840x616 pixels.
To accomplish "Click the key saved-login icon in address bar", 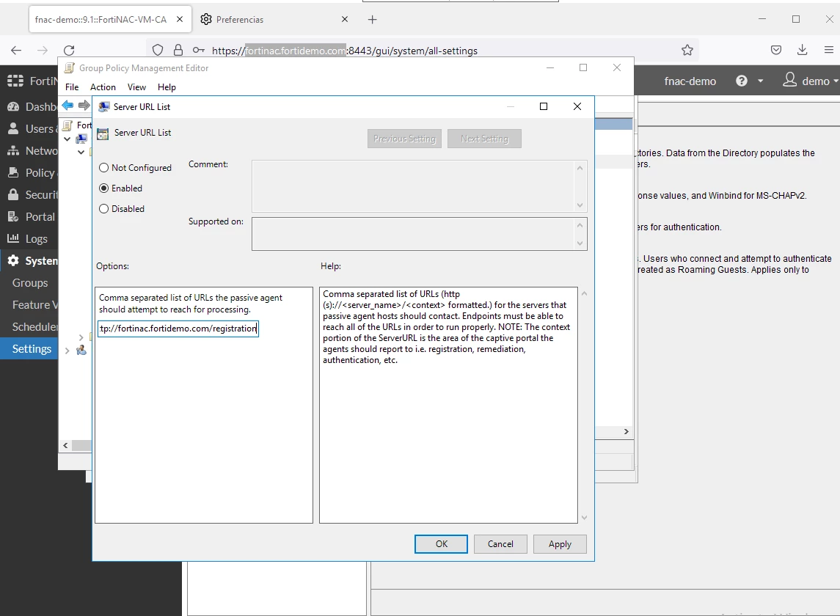I will point(199,51).
